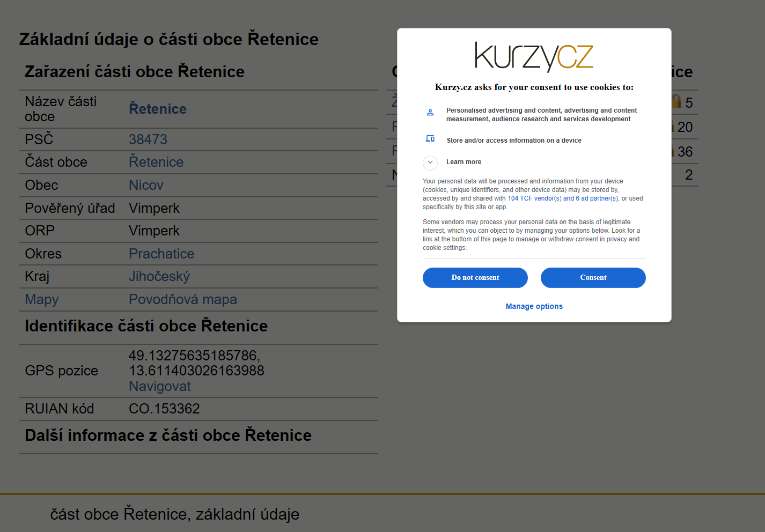Click the padlock icon beside number 5
The image size is (765, 532).
pyautogui.click(x=676, y=101)
